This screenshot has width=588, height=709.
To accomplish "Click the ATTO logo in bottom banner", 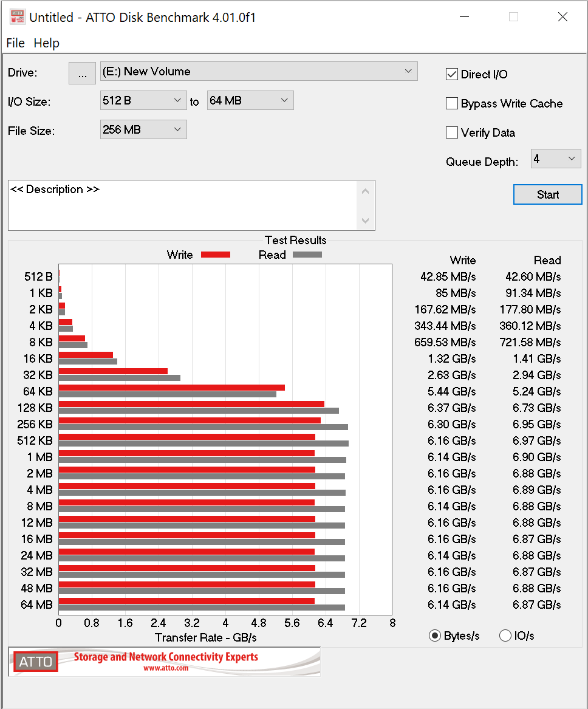I will click(36, 662).
